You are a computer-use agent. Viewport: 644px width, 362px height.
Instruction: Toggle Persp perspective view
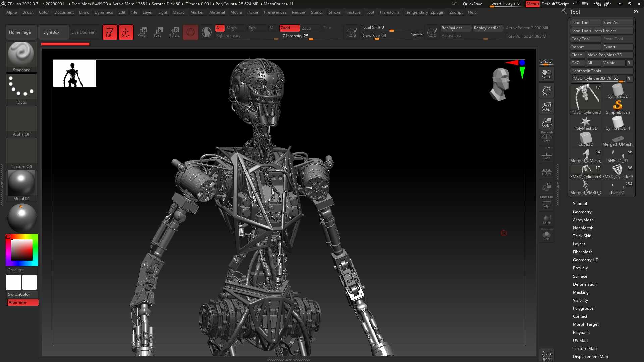pyautogui.click(x=546, y=137)
